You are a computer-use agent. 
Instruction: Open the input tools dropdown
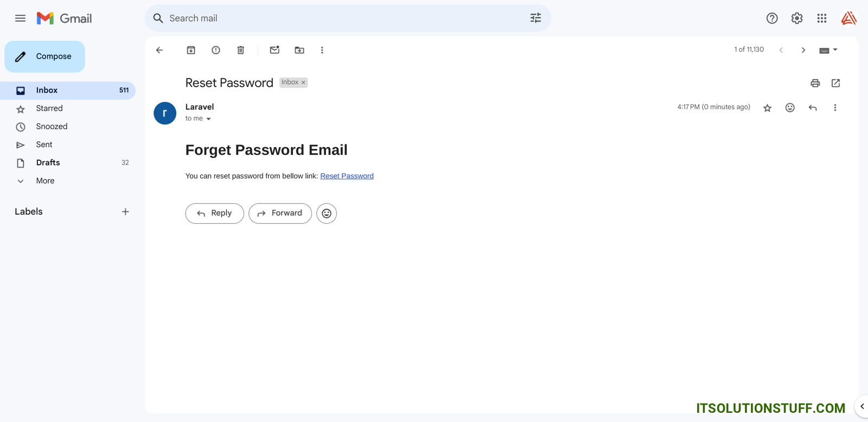pyautogui.click(x=835, y=50)
